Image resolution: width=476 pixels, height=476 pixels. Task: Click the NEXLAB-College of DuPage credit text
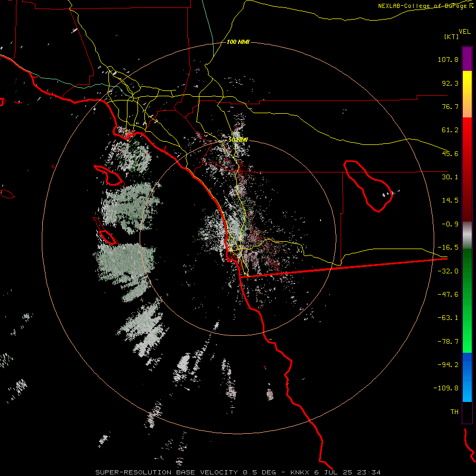pyautogui.click(x=425, y=6)
